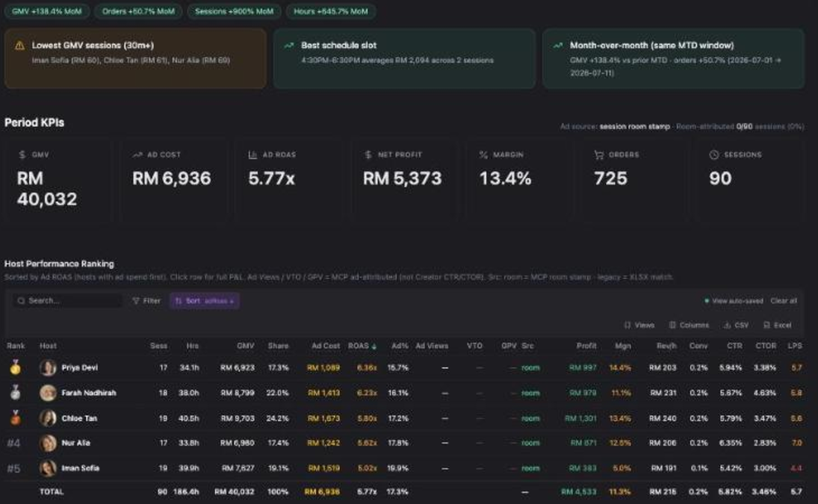Viewport: 818px width, 504px height.
Task: Click the percent icon on the Margin card
Action: 483,155
